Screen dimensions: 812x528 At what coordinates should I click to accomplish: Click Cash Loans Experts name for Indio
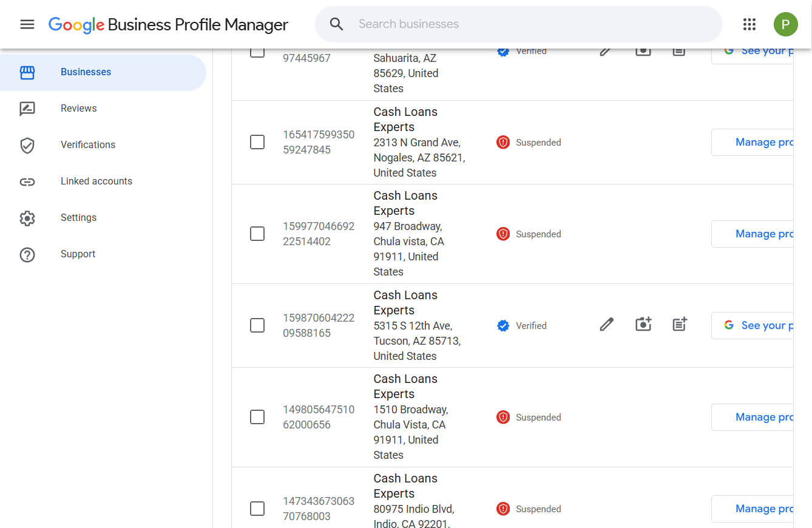click(405, 486)
